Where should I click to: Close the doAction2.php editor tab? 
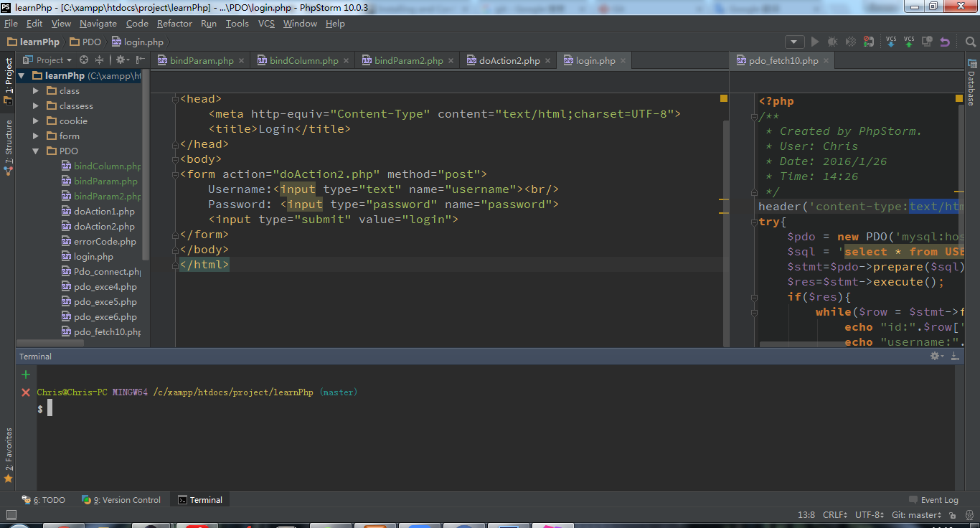pos(549,61)
